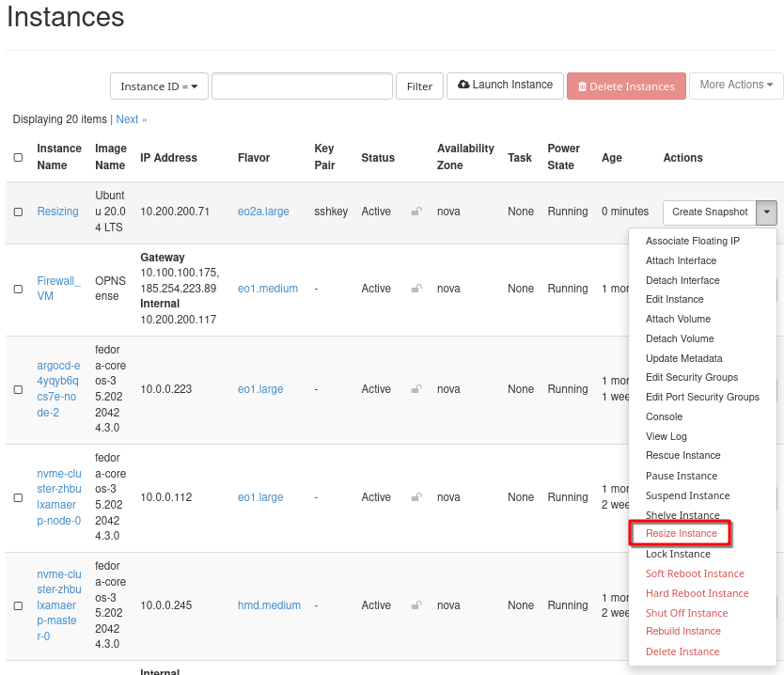Click the padlock icon in argocd node-2 row

point(416,389)
